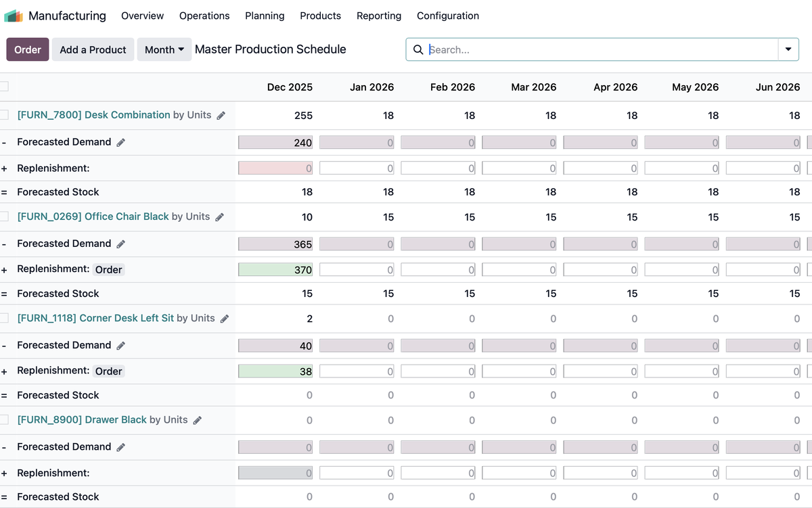Click pencil icon beside Corner Desk Left Sit
Screen dimensions: 812x508
tap(225, 319)
